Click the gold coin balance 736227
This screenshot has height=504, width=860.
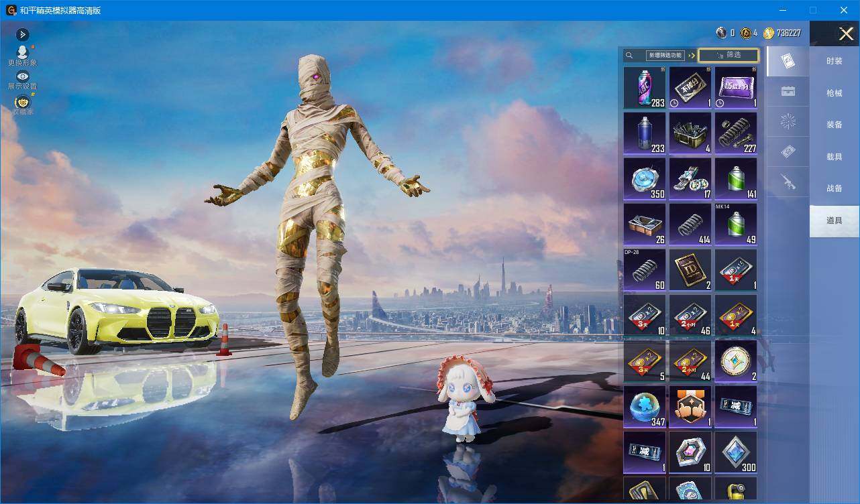point(782,33)
